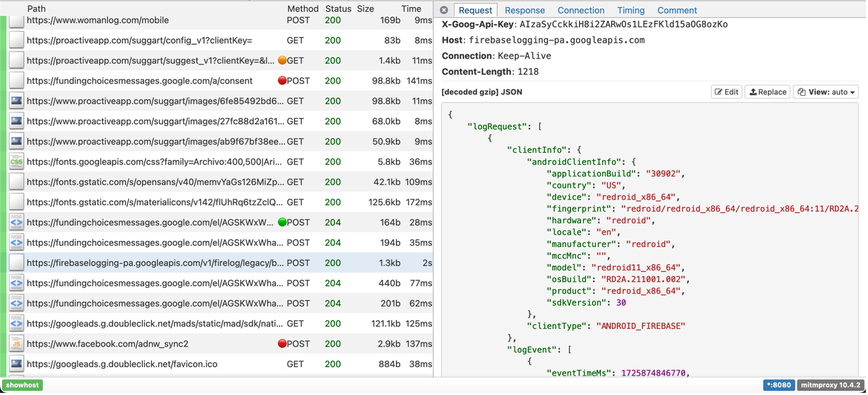
Task: Click the Path column header
Action: coord(37,9)
